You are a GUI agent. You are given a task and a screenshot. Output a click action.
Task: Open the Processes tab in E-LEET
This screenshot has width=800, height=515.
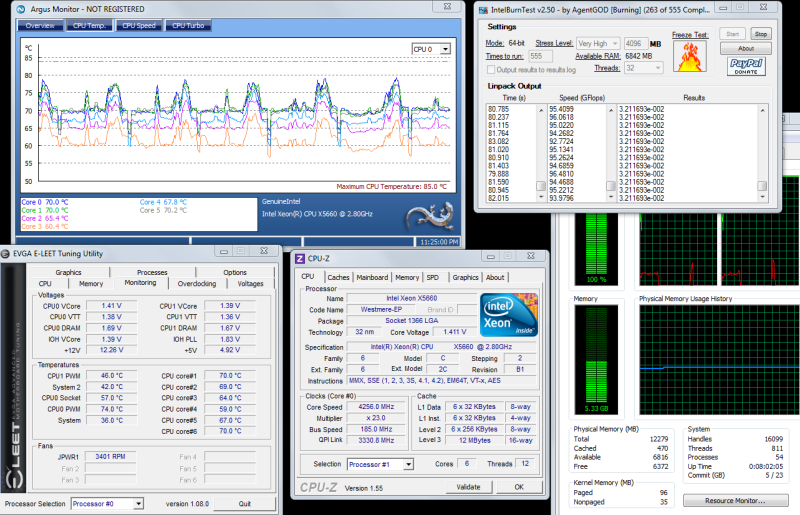pos(152,273)
